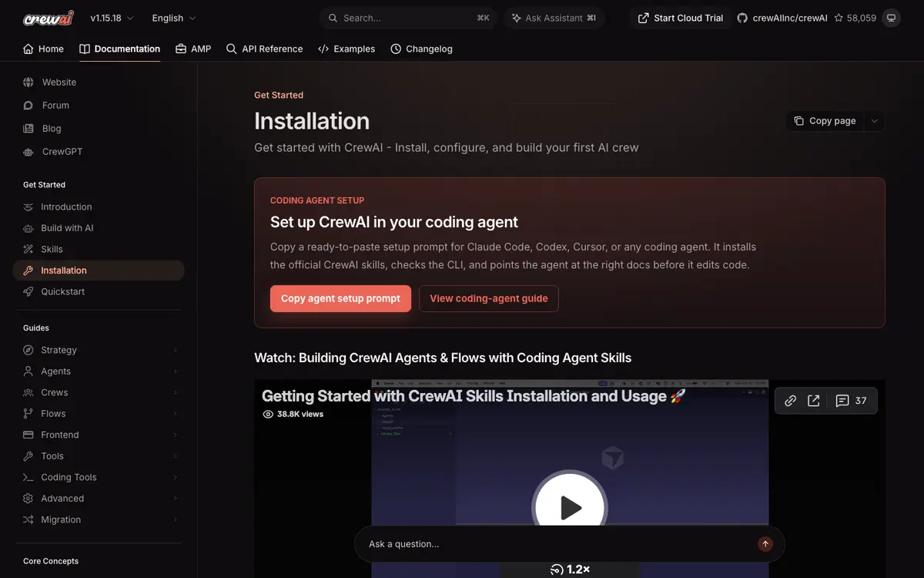
Task: Expand the Migration chevron
Action: click(x=176, y=519)
